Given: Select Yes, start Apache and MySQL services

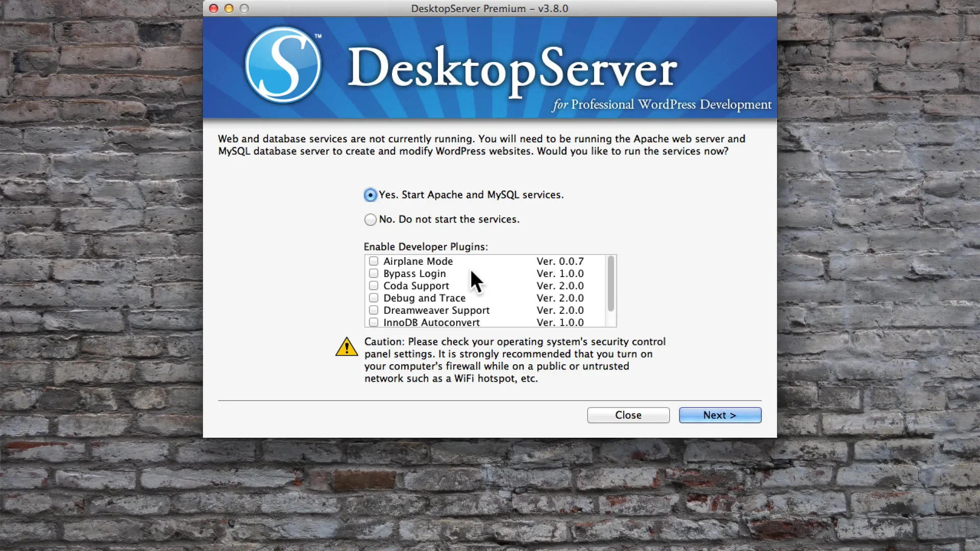Looking at the screenshot, I should [371, 195].
